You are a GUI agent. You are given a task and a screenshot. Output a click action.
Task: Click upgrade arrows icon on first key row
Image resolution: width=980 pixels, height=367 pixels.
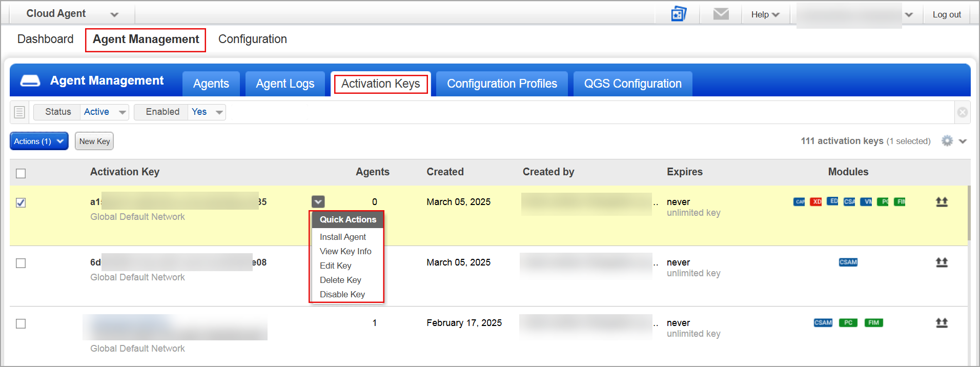[942, 202]
